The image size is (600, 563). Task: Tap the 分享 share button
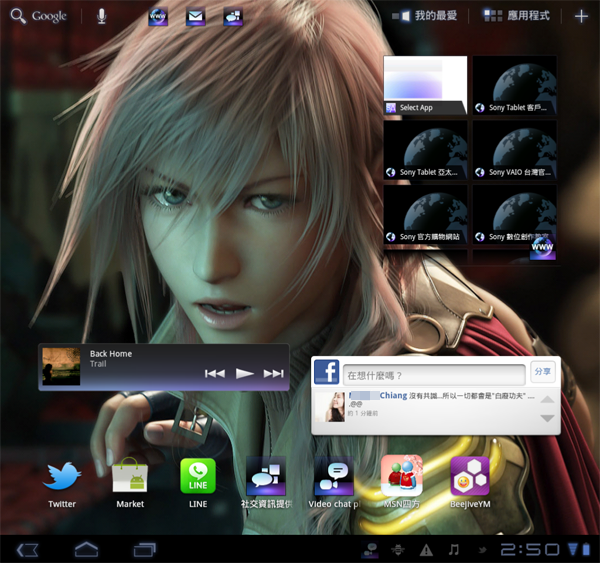(x=543, y=372)
